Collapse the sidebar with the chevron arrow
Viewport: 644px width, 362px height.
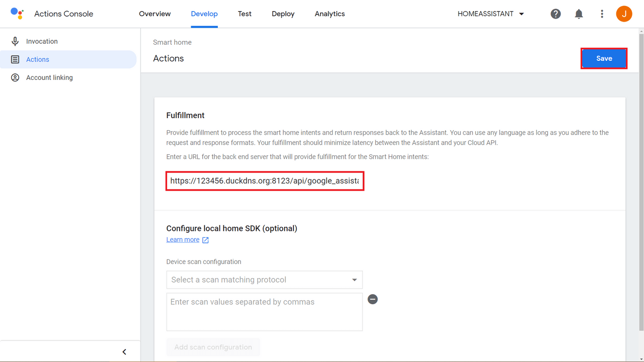coord(124,352)
